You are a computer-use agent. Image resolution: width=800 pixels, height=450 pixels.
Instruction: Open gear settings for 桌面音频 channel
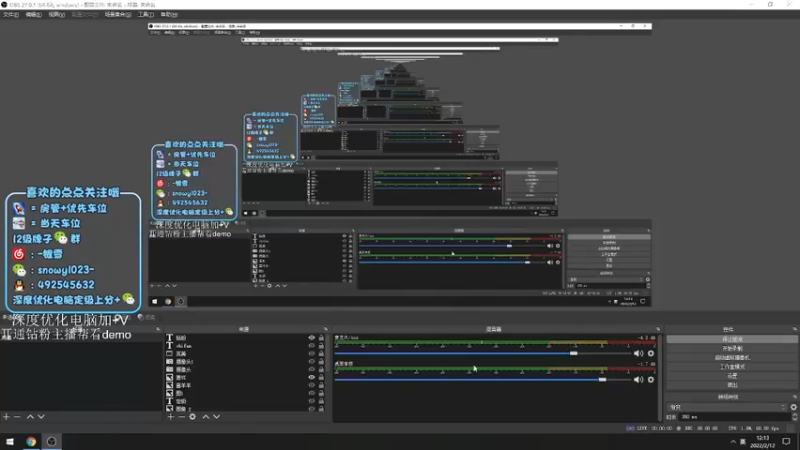click(651, 380)
